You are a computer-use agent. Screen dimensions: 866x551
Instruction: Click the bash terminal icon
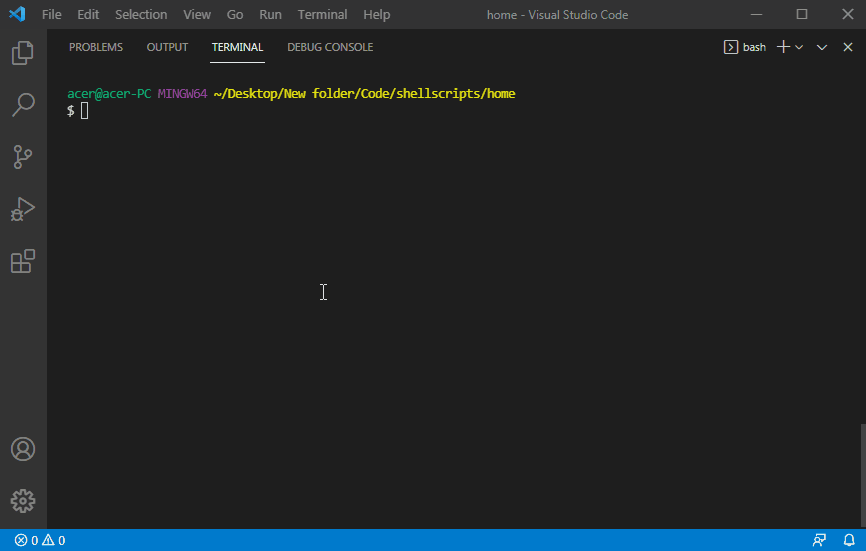point(731,47)
